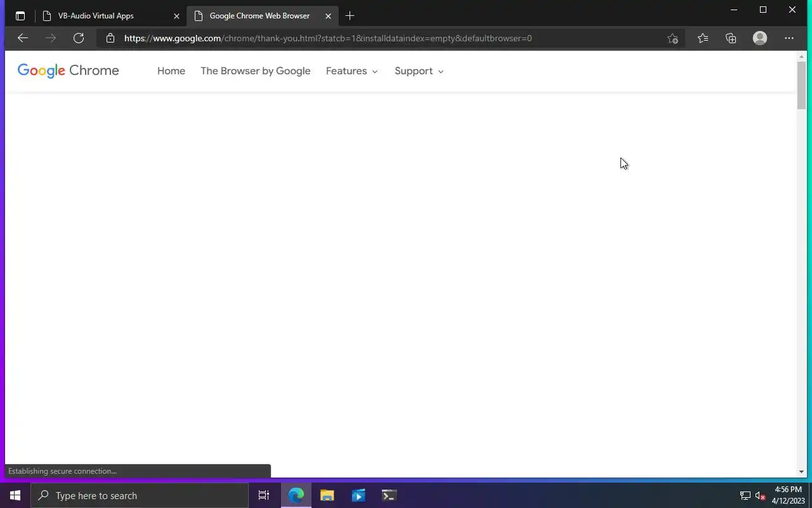Close the VB-Audio Virtual Apps tab
The width and height of the screenshot is (812, 508).
[x=176, y=16]
